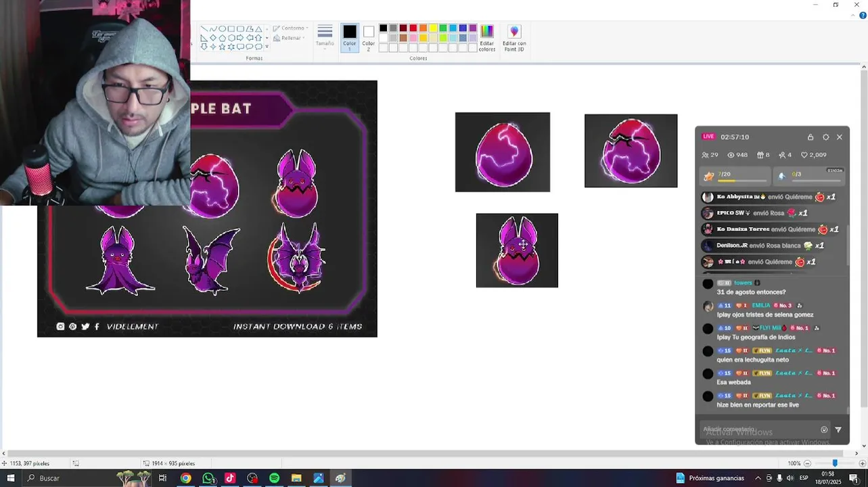Select Color 2 background button
The width and height of the screenshot is (868, 487).
pos(369,38)
